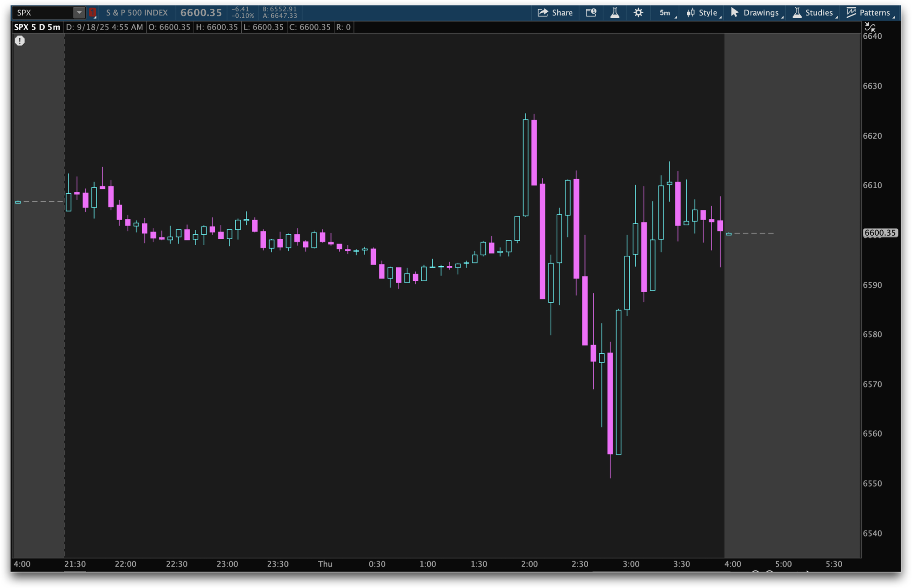The image size is (912, 588).
Task: Click the 5:30 time axis label
Action: pos(834,564)
